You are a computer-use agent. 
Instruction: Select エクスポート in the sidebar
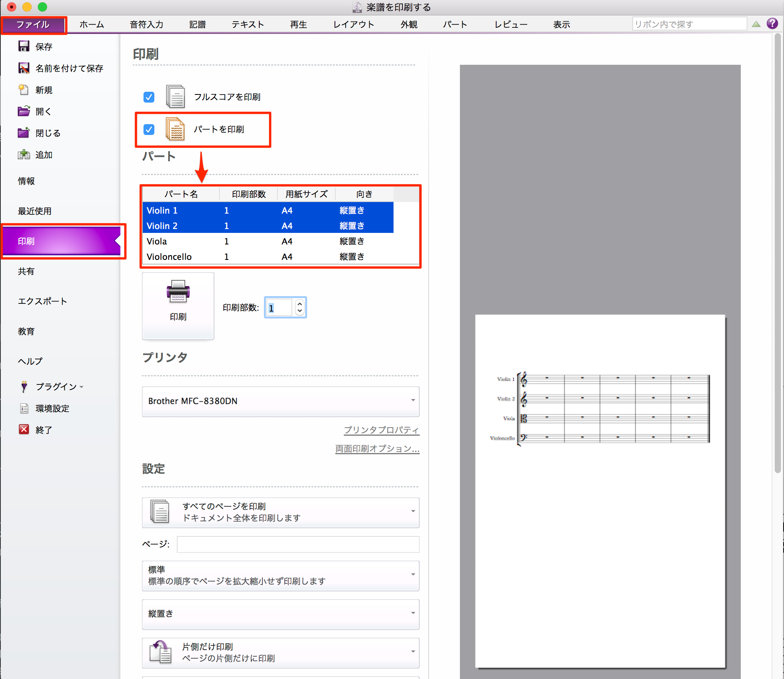(42, 301)
